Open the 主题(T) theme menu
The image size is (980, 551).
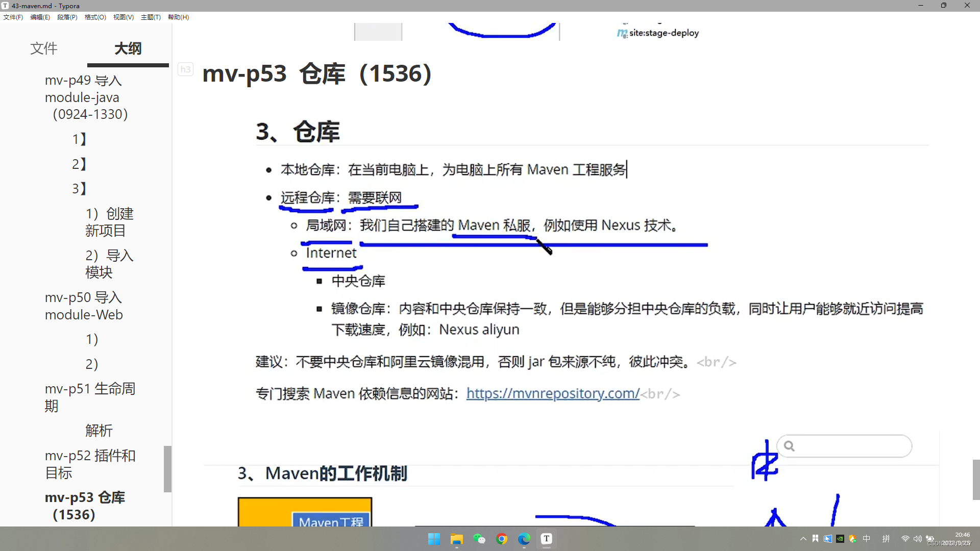point(151,17)
